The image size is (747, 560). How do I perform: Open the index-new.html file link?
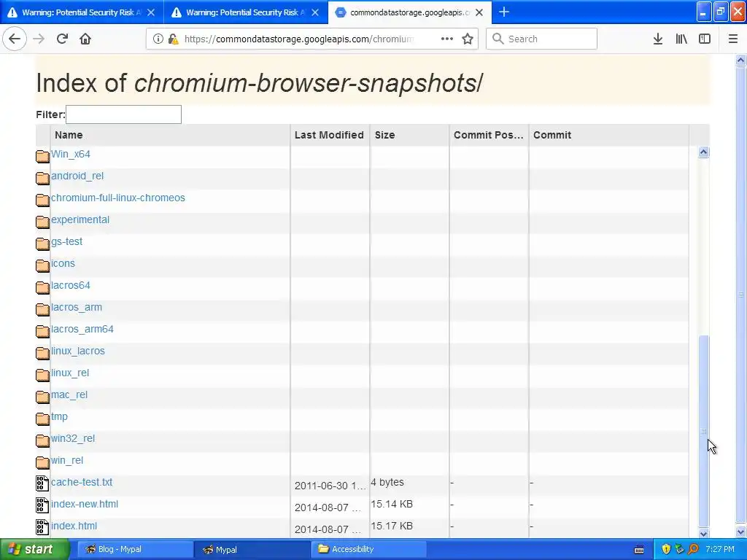point(85,505)
